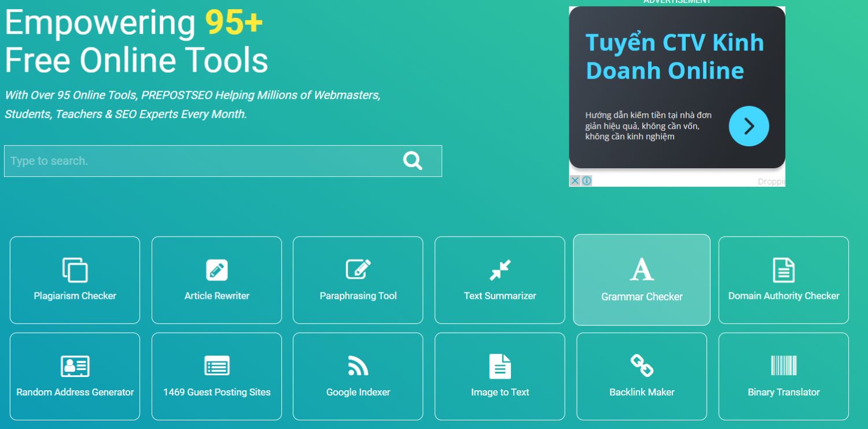Open the Grammar Checker tool

[x=642, y=280]
